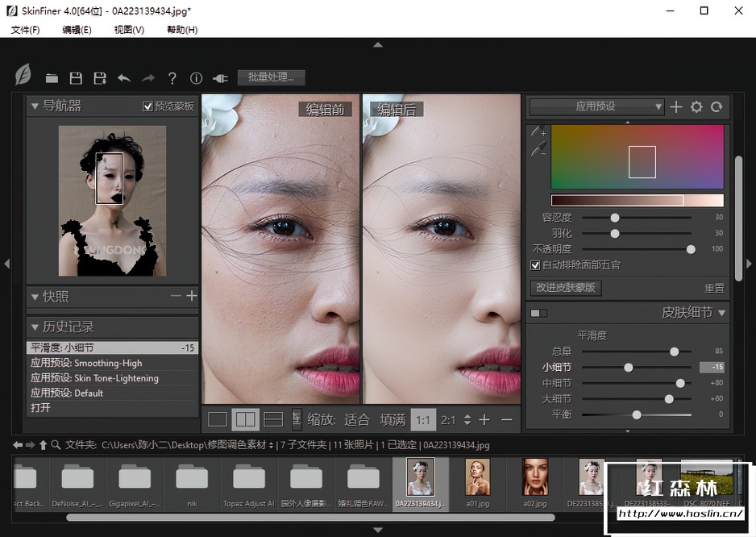Uncheck 自动排除面部五官 checkbox
The width and height of the screenshot is (756, 537).
click(x=535, y=264)
